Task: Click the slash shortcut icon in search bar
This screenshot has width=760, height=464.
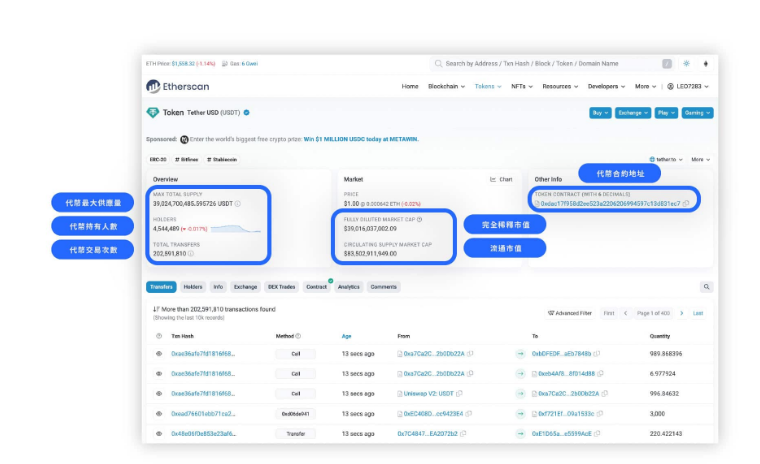Action: (667, 64)
